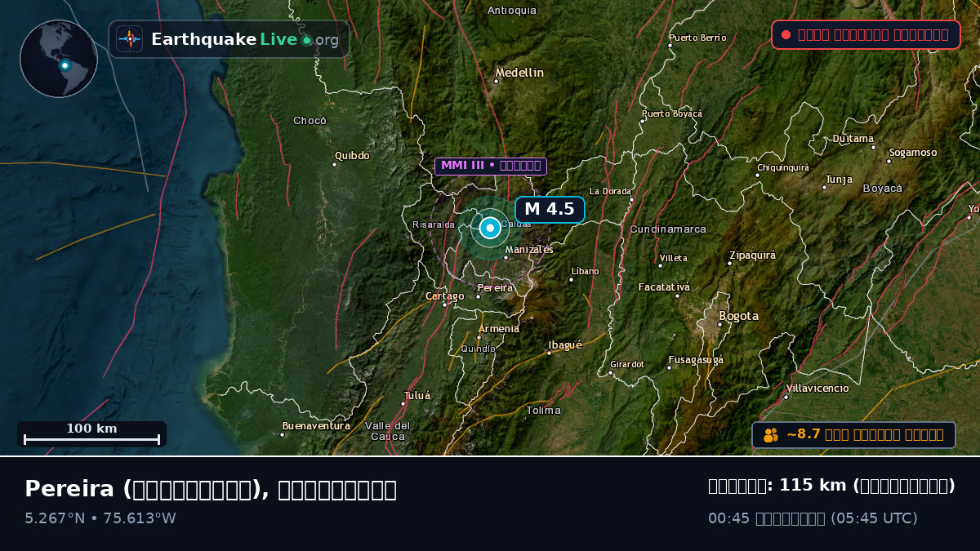Click the Medellin city label
Screen dimensions: 980x551
tap(519, 73)
